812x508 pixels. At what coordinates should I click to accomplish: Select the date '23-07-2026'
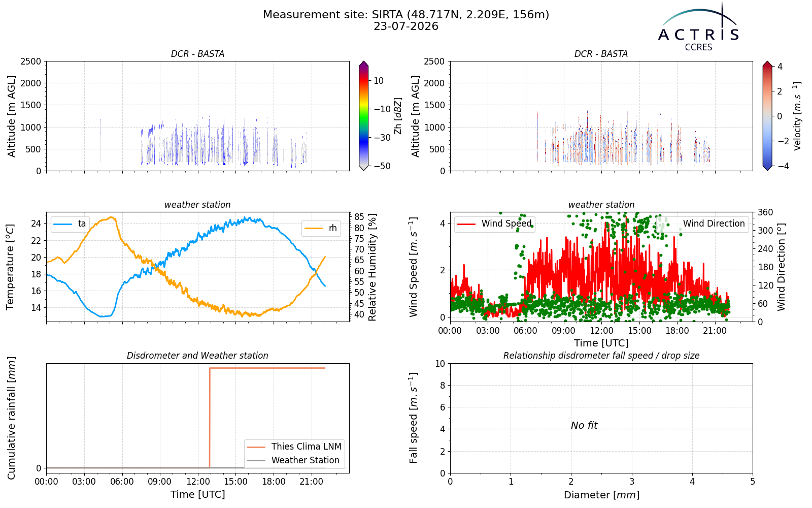click(406, 26)
